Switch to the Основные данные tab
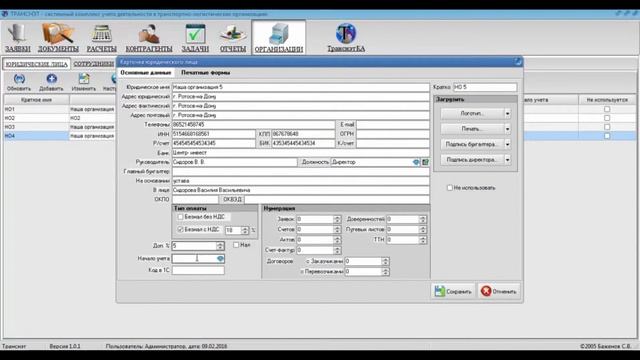This screenshot has height=360, width=640. (x=146, y=73)
